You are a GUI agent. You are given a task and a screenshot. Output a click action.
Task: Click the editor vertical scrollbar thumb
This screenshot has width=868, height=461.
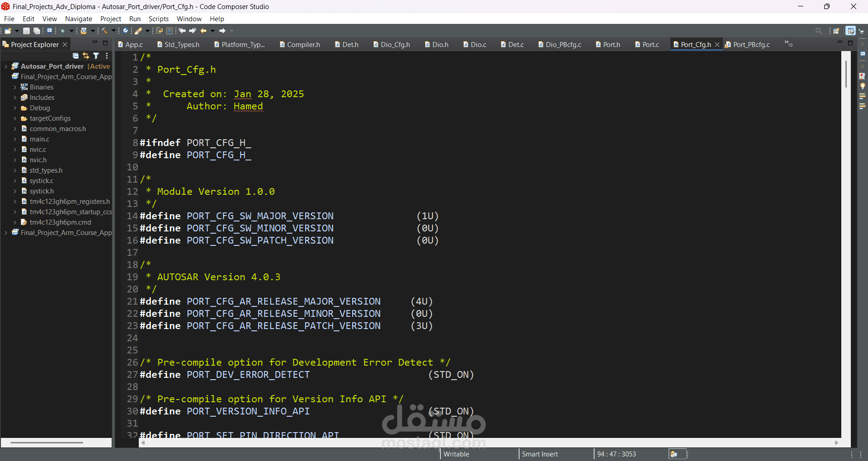(846, 74)
